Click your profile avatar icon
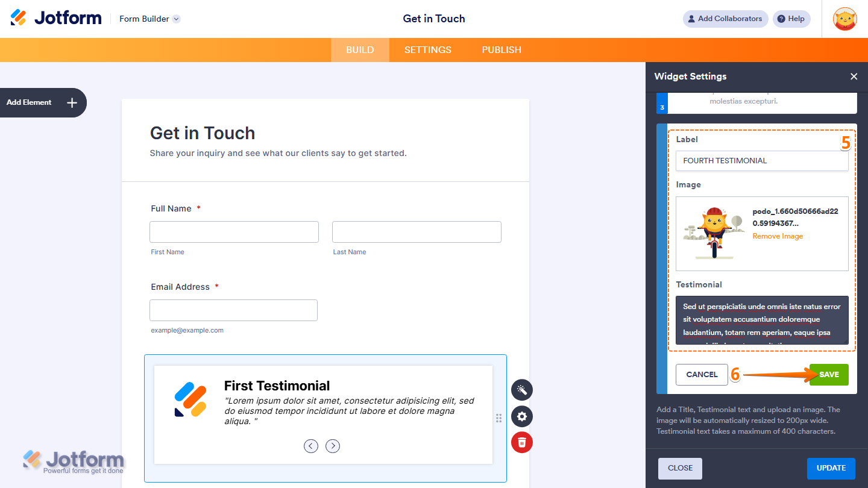868x488 pixels. (x=845, y=19)
